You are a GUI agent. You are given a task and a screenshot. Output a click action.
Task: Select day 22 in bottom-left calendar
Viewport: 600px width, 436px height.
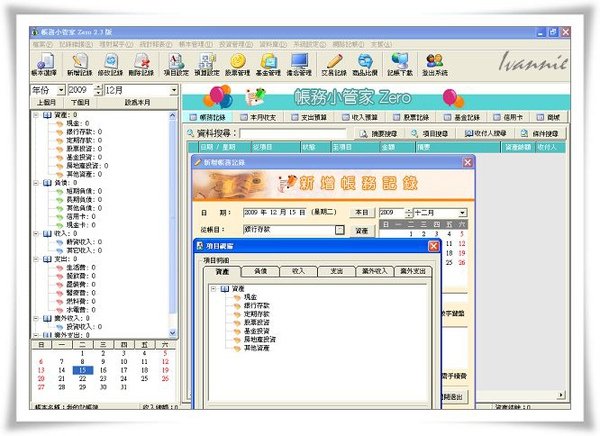point(82,379)
